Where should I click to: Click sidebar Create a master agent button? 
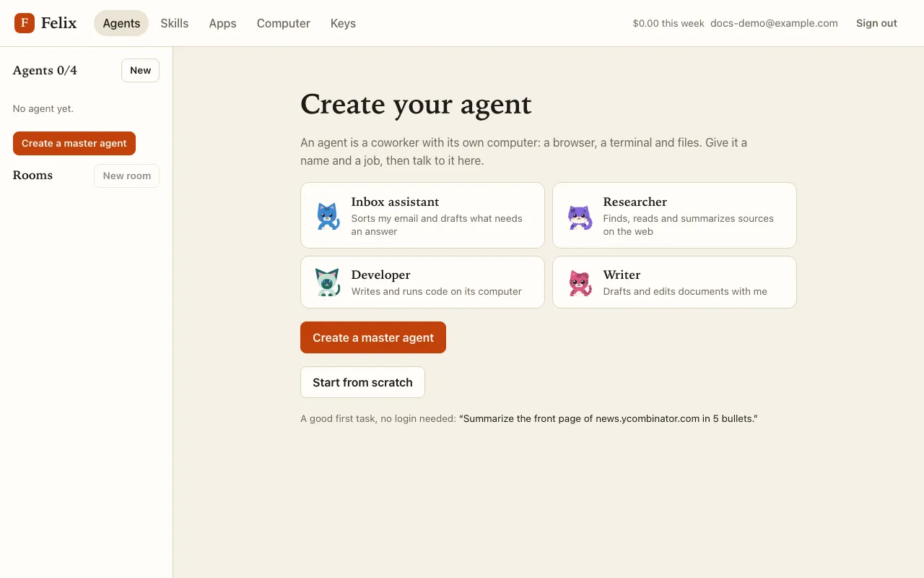click(74, 143)
